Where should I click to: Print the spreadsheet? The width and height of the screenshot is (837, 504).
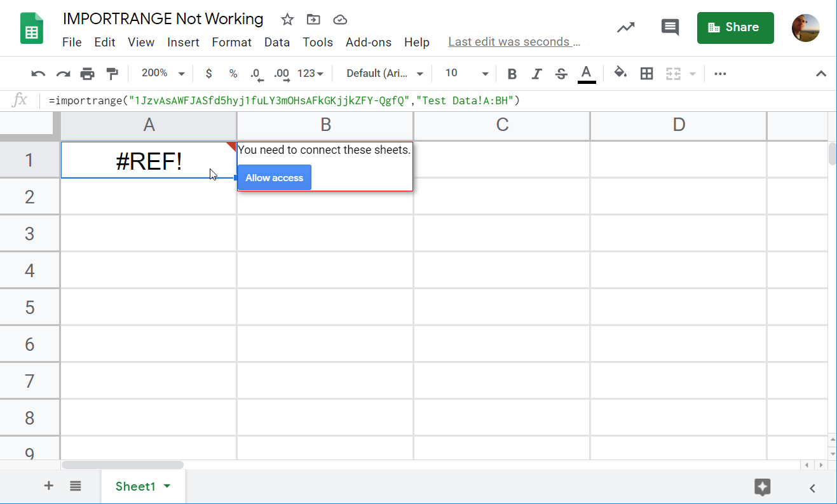[87, 74]
